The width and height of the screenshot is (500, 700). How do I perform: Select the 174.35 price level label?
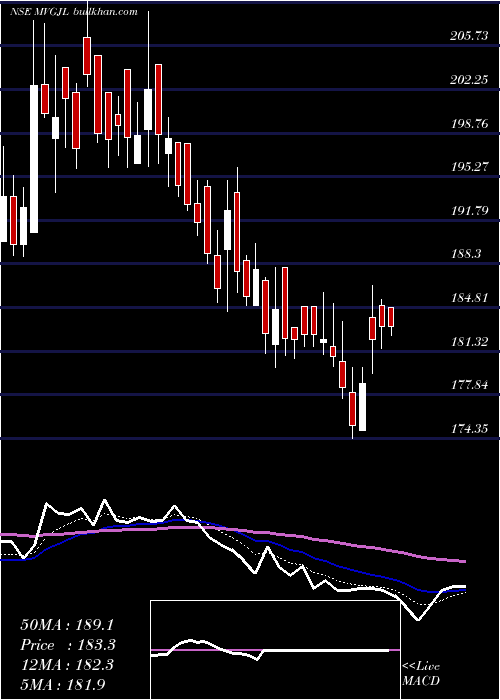click(x=469, y=429)
